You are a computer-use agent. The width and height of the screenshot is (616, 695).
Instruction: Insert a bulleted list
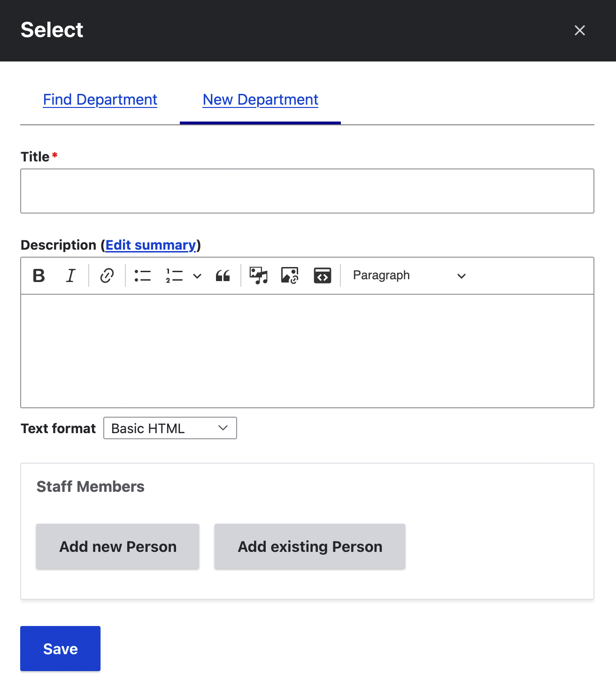(143, 275)
